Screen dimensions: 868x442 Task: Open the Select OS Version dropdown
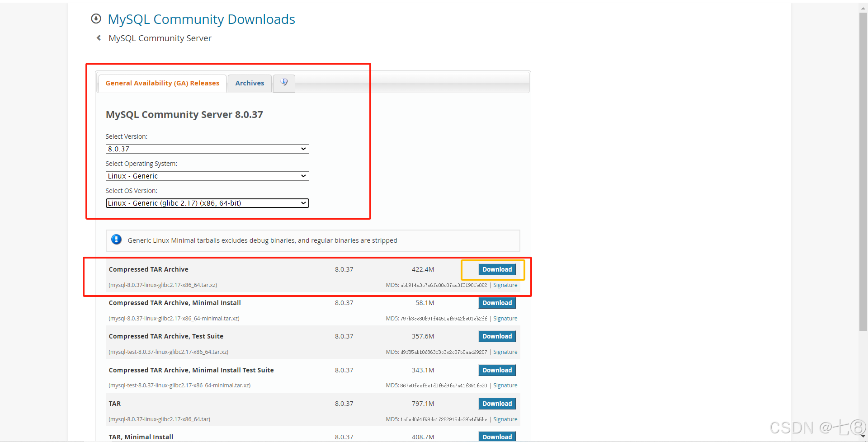(207, 203)
